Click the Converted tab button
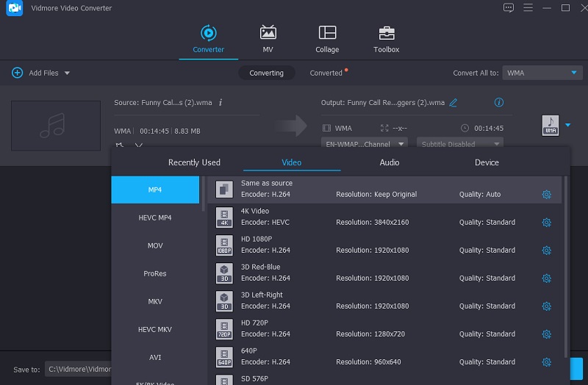This screenshot has width=588, height=385. 326,73
